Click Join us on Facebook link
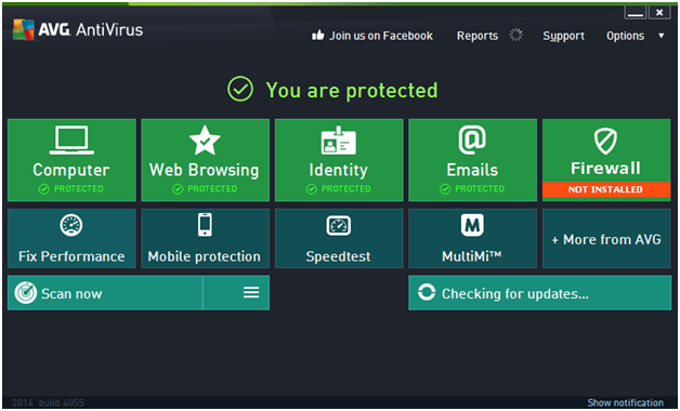The image size is (680, 411). point(372,36)
